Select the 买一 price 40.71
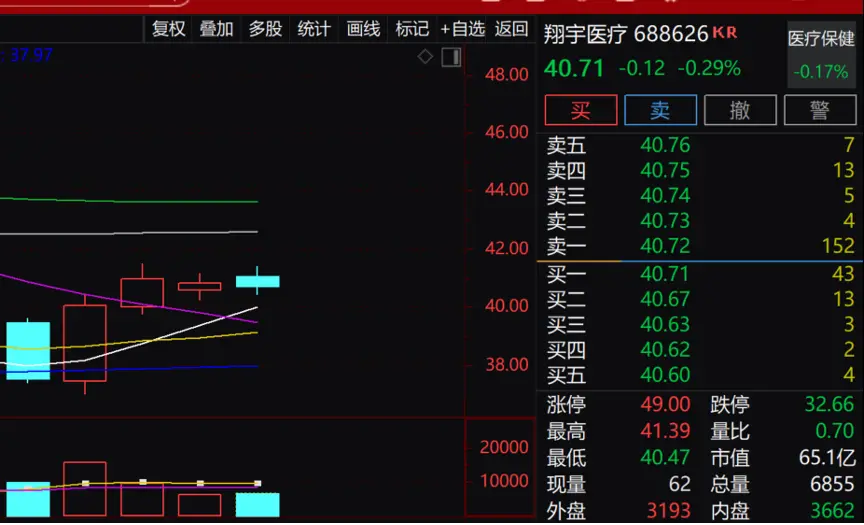 click(x=665, y=274)
